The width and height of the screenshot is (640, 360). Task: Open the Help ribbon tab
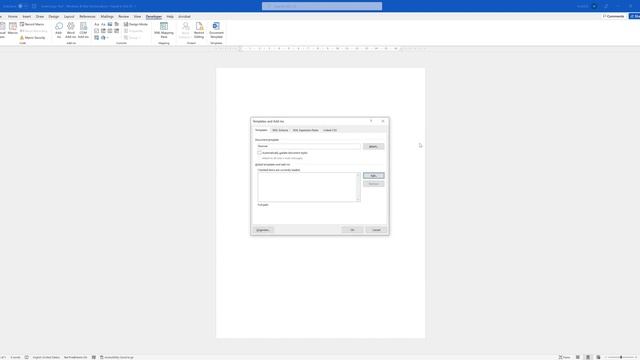(170, 16)
